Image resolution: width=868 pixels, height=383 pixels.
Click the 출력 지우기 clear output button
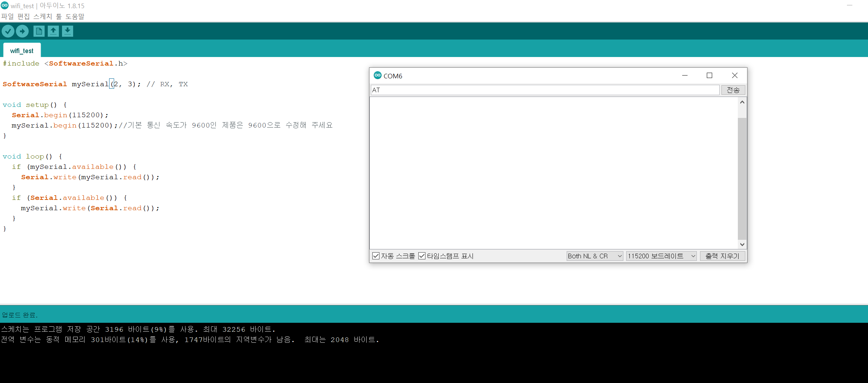(x=723, y=256)
